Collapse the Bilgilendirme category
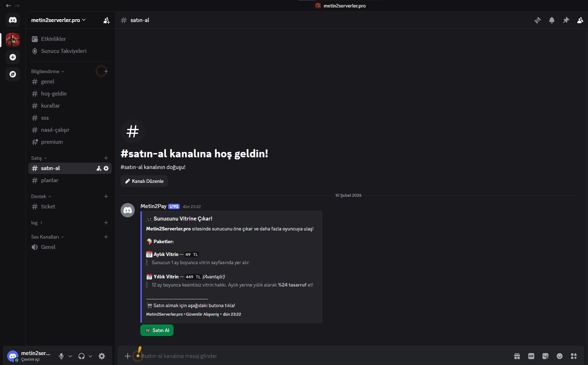Viewport: 588px width, 365px height. 48,71
